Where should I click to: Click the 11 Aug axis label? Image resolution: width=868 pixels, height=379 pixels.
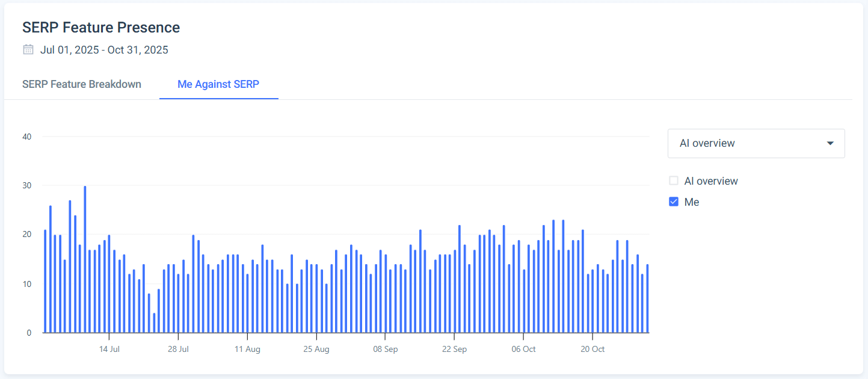click(247, 349)
